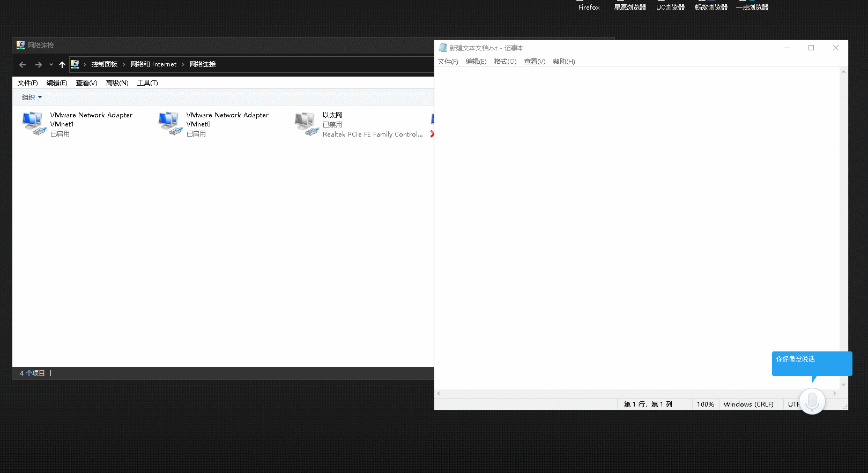Image resolution: width=868 pixels, height=473 pixels.
Task: Open Notepad 文件(F) menu
Action: 448,62
